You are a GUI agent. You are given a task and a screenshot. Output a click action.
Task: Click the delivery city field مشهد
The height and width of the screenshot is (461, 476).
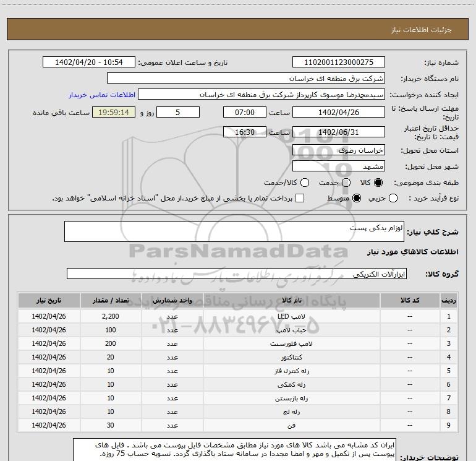pyautogui.click(x=339, y=166)
